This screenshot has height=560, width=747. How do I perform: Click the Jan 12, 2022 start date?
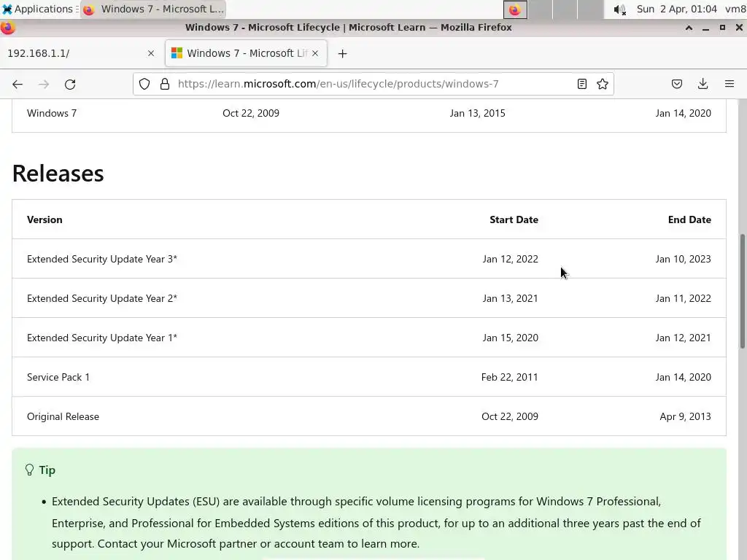510,259
